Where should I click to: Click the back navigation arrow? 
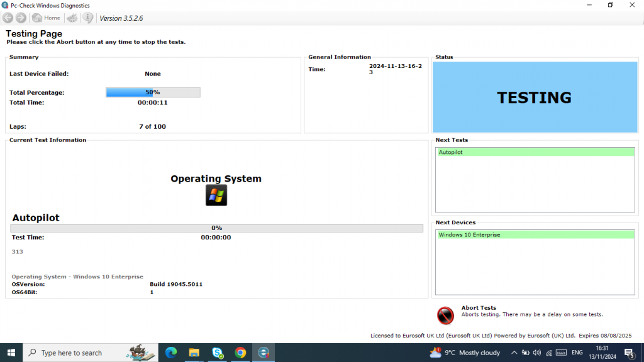(8, 18)
